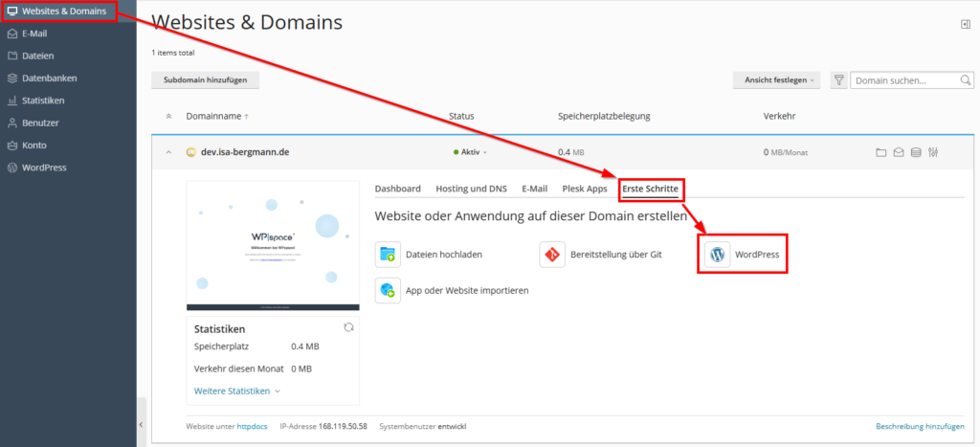Click the Bereitstellung über Git icon

click(x=552, y=255)
